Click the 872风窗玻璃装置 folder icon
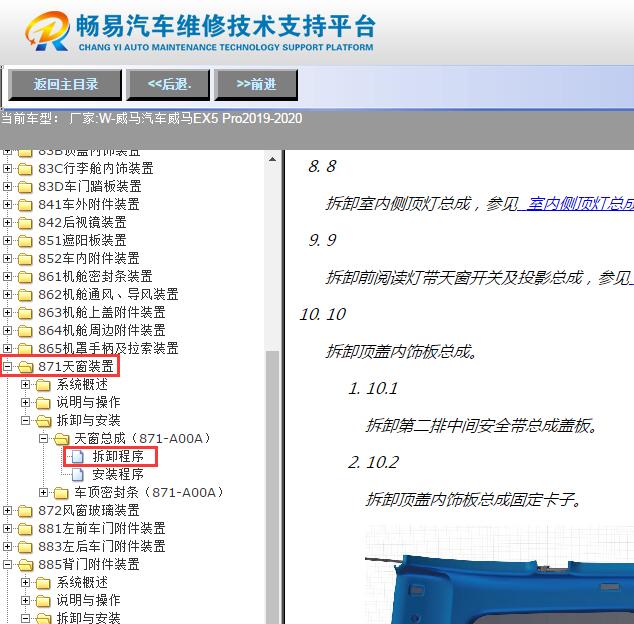The image size is (634, 624). [25, 511]
